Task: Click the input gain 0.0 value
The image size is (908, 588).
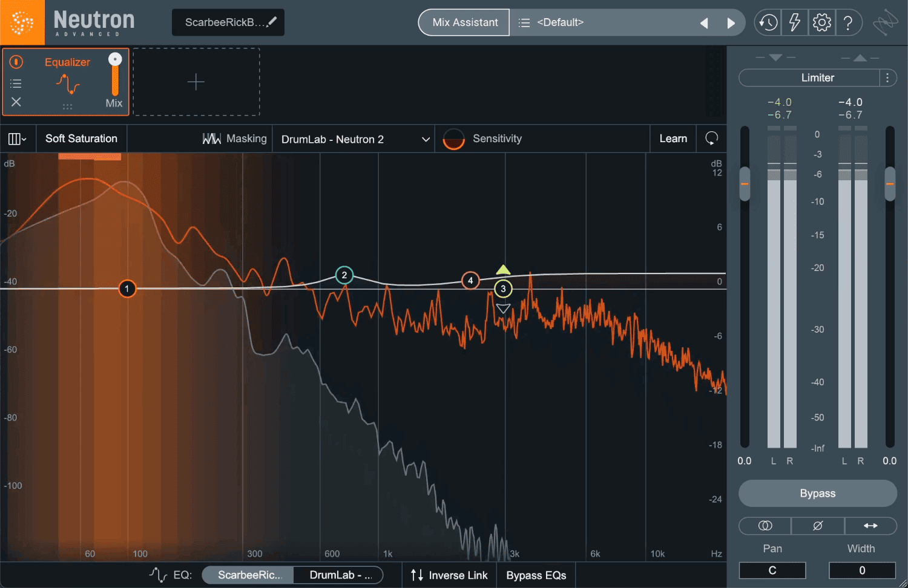Action: pos(745,461)
